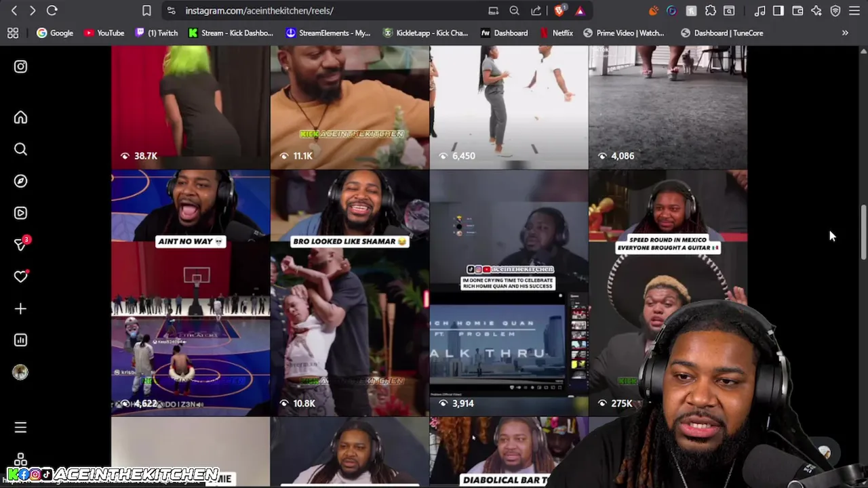
Task: Open the zoom magnifier in address bar
Action: click(x=515, y=10)
